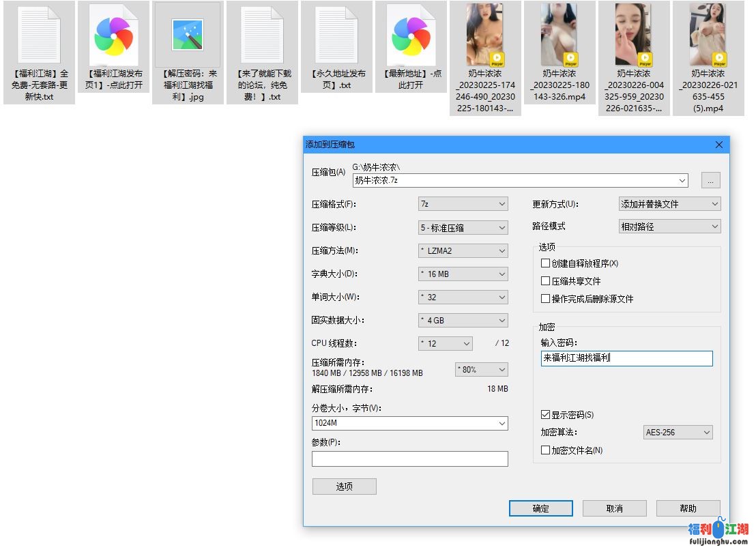756x552 pixels.
Task: Enable the 创建自释放程序 checkbox
Action: click(x=545, y=263)
